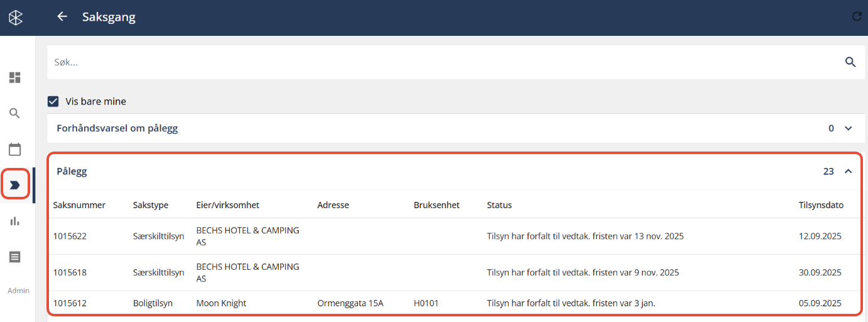
Task: Click BECHS HOTEL & CAMPING in row 1015622
Action: point(248,236)
